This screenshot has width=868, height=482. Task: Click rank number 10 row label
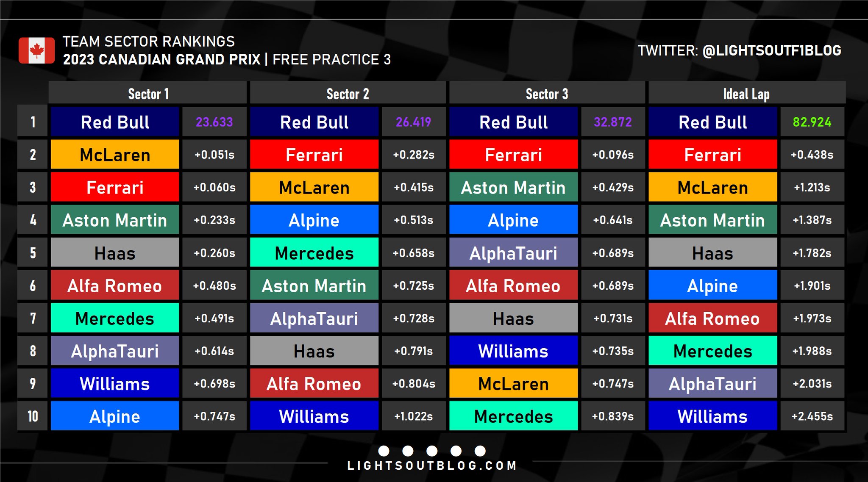click(x=33, y=416)
